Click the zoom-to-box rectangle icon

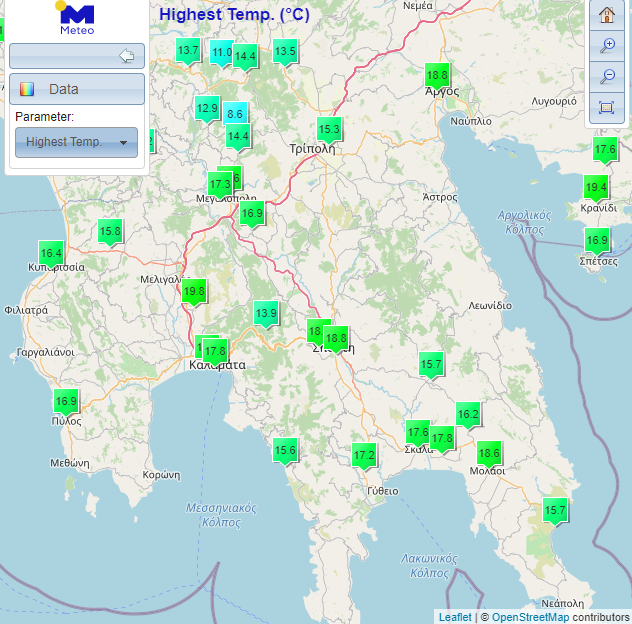tap(607, 107)
